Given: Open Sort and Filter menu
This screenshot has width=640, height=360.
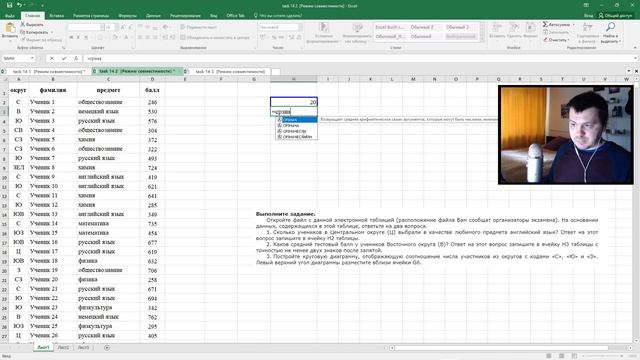Looking at the screenshot, I should (588, 33).
